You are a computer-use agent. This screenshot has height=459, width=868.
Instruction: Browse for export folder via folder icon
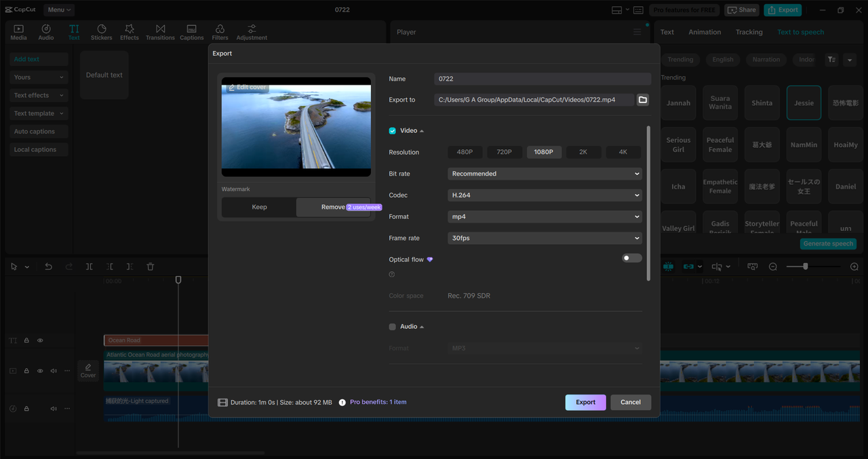coord(643,100)
